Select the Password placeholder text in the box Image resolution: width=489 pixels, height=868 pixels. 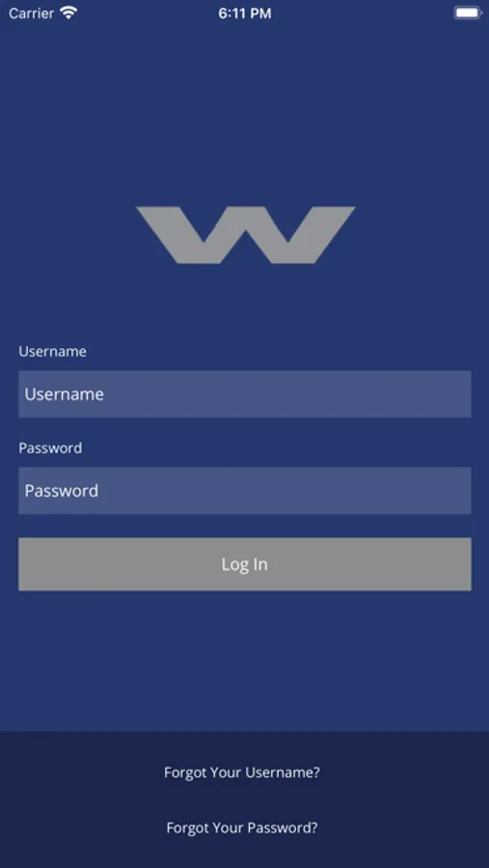click(62, 491)
